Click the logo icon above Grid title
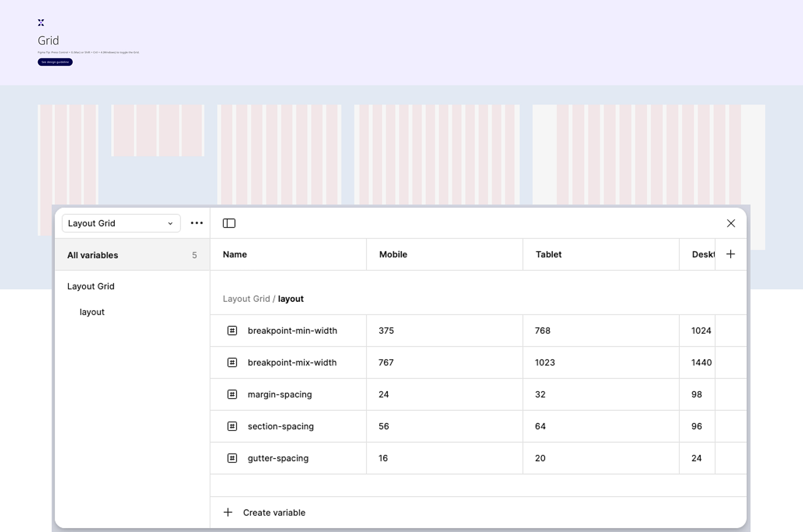Viewport: 803px width, 532px height. (41, 23)
